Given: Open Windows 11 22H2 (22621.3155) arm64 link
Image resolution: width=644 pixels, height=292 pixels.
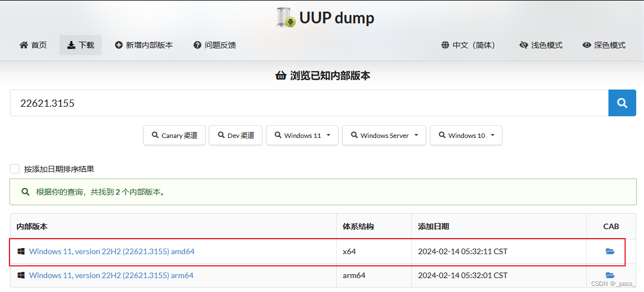Looking at the screenshot, I should [x=111, y=275].
